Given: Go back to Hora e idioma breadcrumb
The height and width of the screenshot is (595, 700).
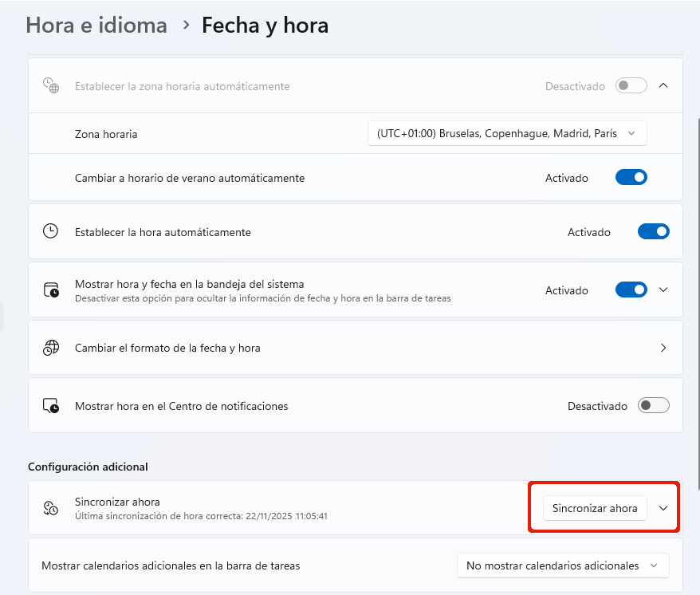Looking at the screenshot, I should point(96,26).
